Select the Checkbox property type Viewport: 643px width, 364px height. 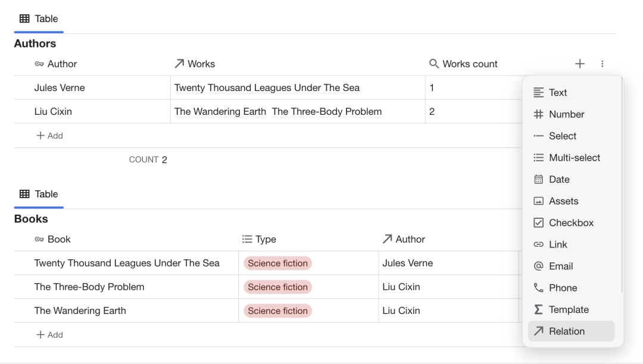[570, 223]
